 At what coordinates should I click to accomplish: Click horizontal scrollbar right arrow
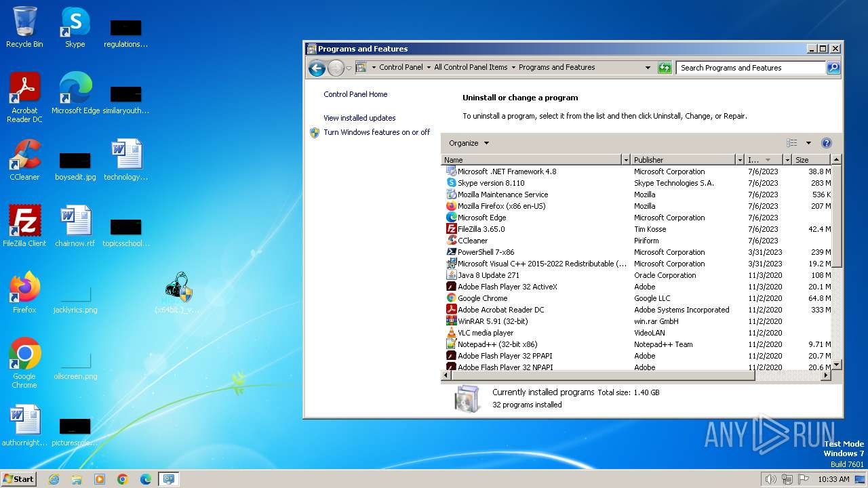(826, 375)
